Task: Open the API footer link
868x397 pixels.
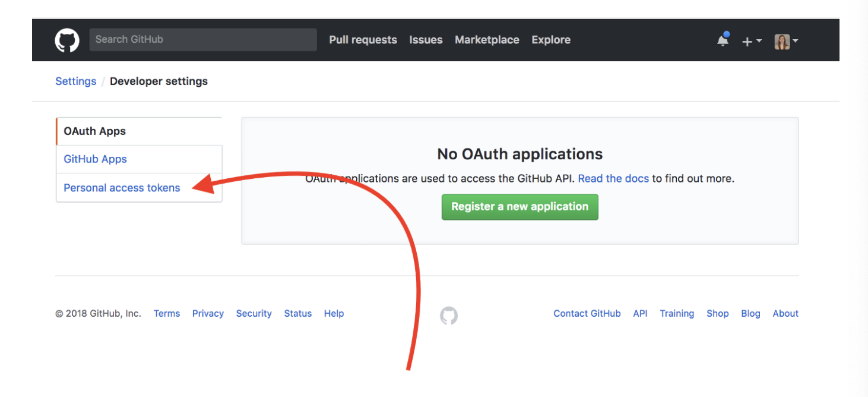Action: click(x=640, y=314)
